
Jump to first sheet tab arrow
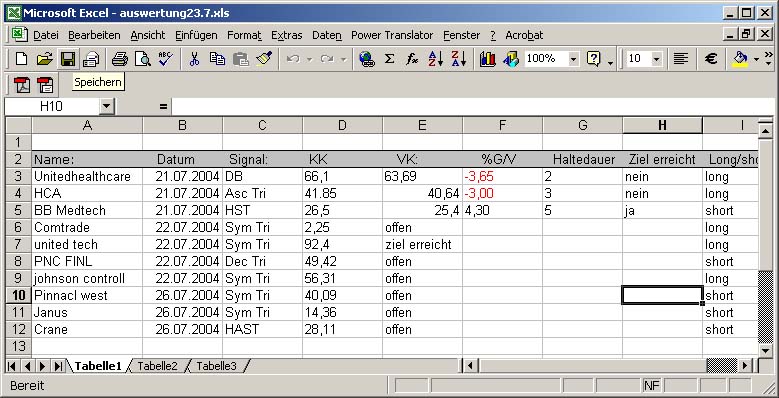[x=12, y=367]
